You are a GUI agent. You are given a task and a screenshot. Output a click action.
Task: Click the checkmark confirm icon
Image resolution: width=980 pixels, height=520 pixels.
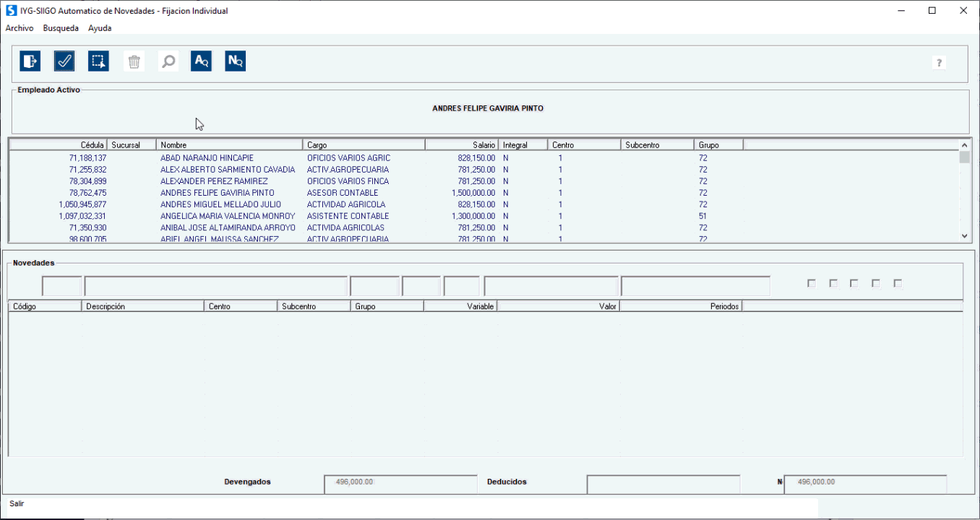(x=64, y=61)
